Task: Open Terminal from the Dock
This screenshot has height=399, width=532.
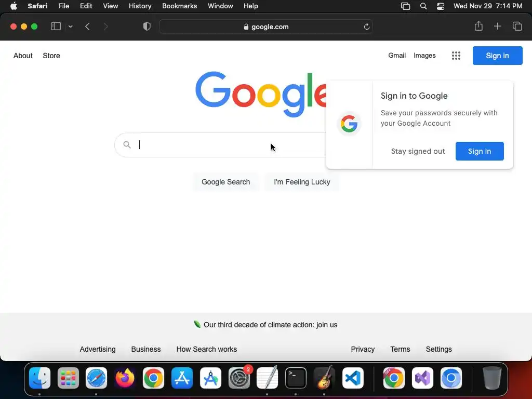Action: 296,378
